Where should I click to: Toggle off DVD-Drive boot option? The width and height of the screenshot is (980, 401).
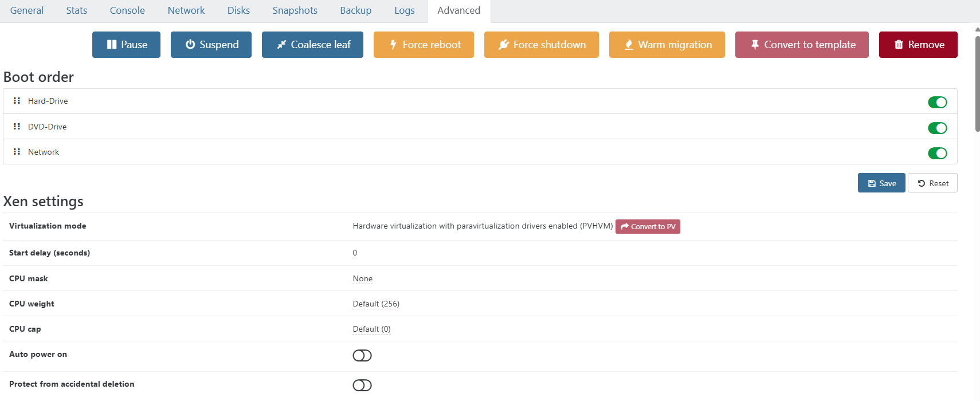(x=937, y=128)
